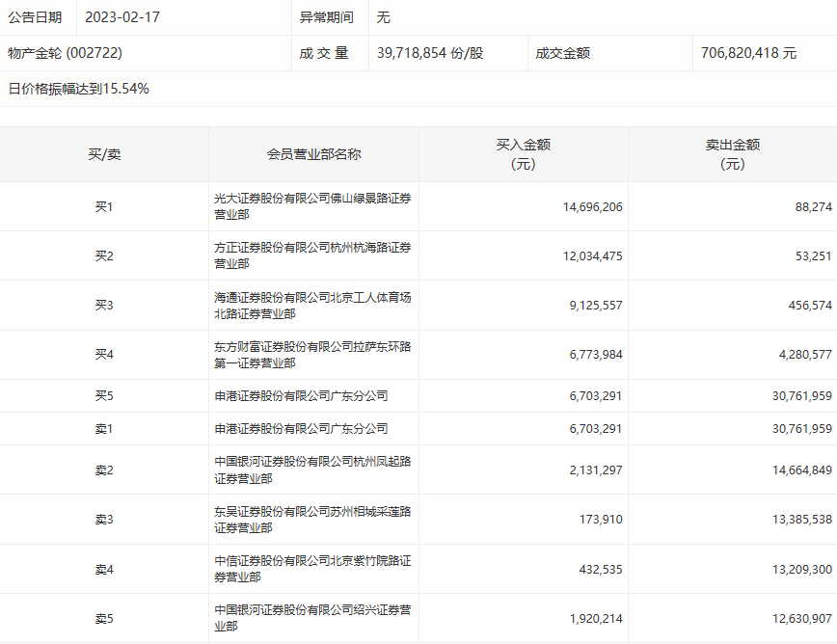Click the 买/卖 column header
Screen dimensions: 837x644
click(104, 154)
